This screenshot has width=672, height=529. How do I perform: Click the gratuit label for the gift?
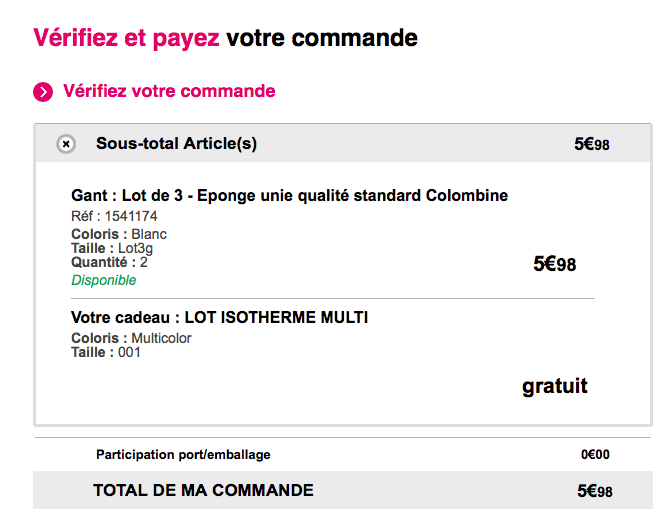click(x=554, y=386)
